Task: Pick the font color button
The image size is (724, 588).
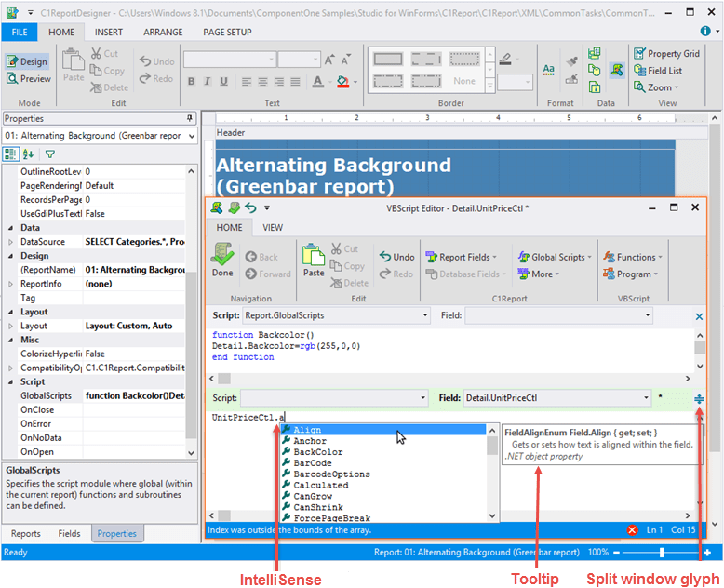Action: [317, 82]
